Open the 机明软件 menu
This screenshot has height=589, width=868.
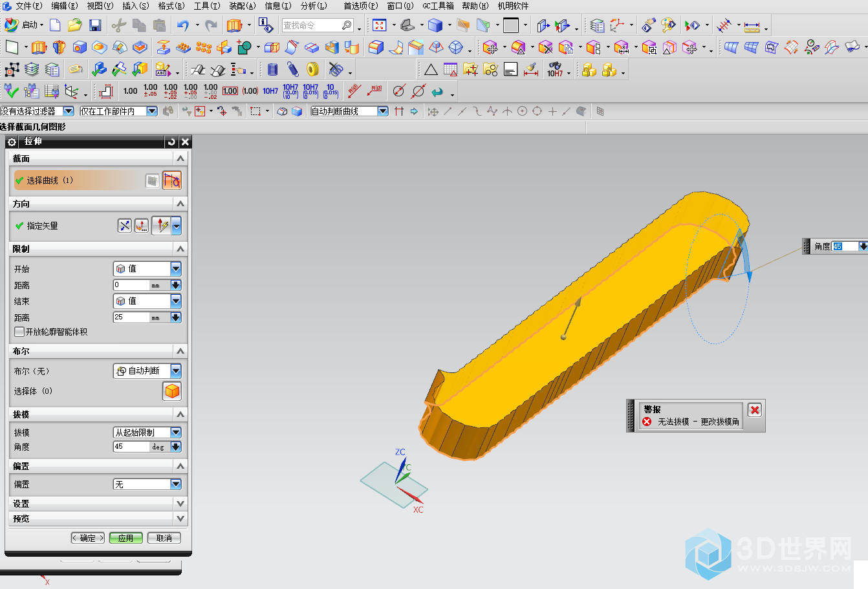point(513,6)
